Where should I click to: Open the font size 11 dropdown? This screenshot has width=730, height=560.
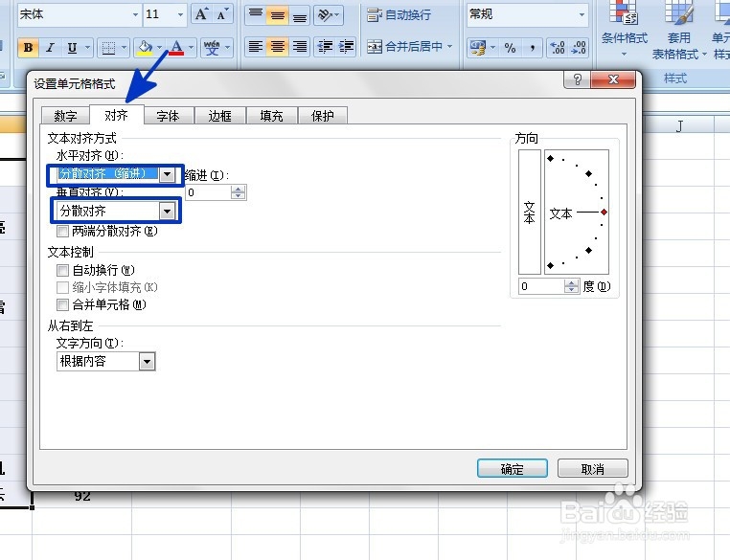point(180,15)
